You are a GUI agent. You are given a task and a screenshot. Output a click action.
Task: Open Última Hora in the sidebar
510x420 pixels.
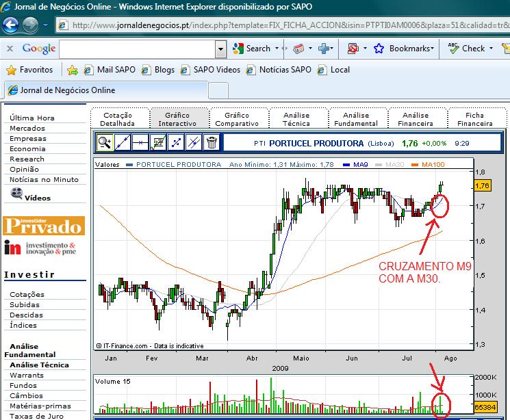pos(32,118)
